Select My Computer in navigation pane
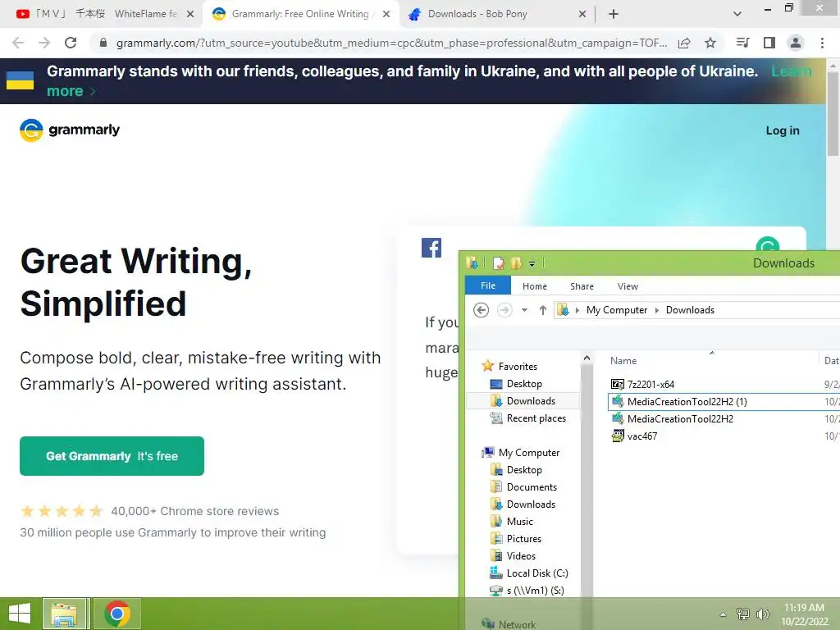This screenshot has width=840, height=630. coord(529,453)
